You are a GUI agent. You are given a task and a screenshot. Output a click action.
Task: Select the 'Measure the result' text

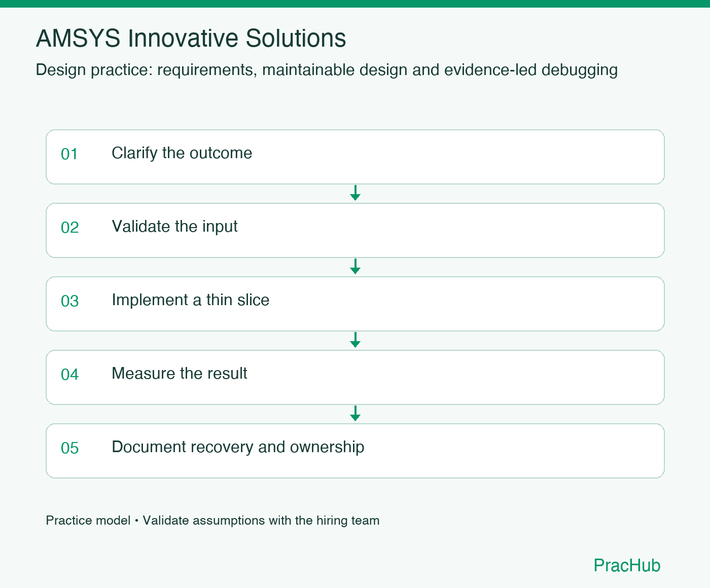[x=180, y=374]
